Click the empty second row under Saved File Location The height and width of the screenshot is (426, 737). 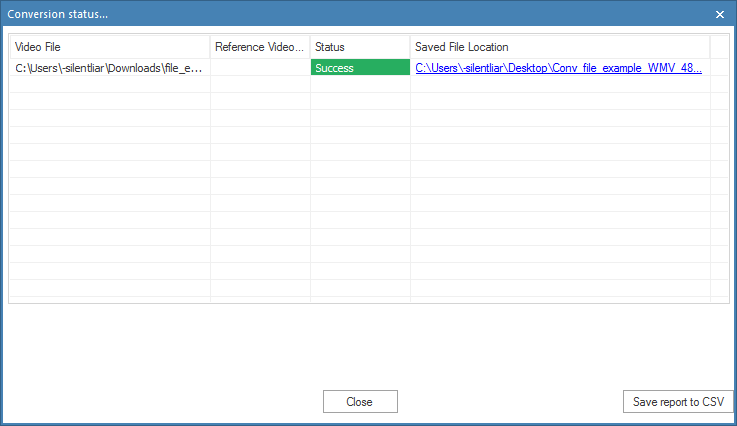(x=560, y=85)
